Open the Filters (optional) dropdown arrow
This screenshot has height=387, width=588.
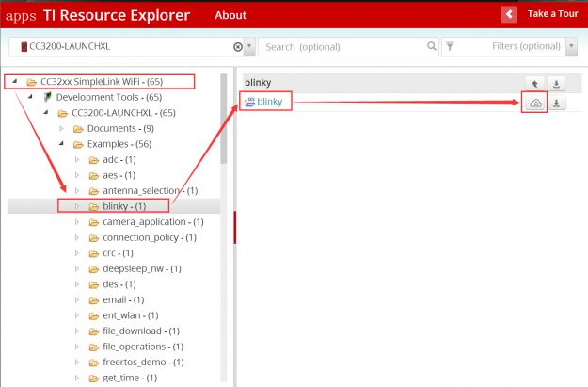(571, 46)
